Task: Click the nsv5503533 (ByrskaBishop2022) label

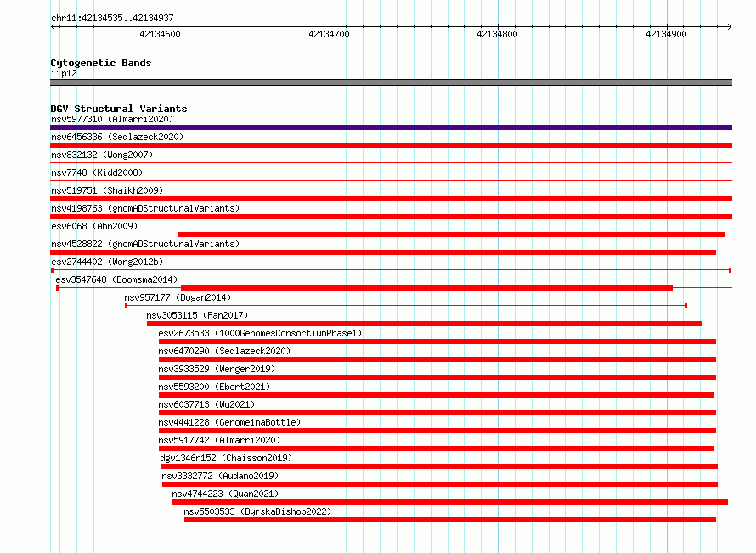Action: coord(257,511)
